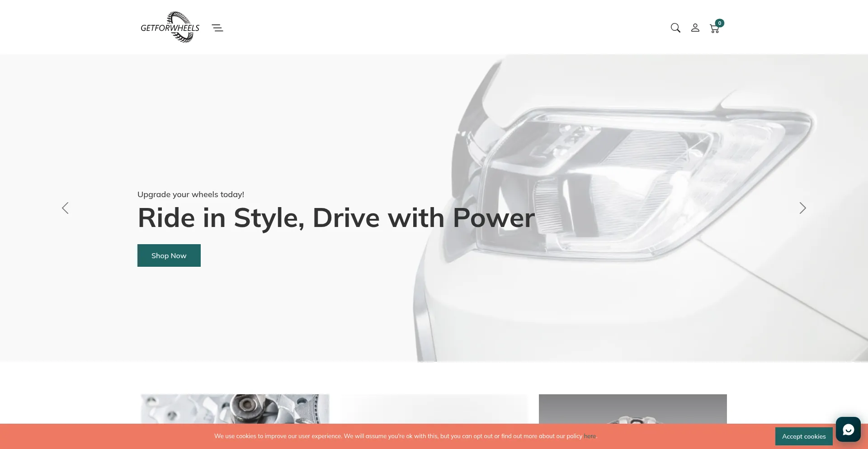Open the hamburger navigation menu
Image resolution: width=868 pixels, height=449 pixels.
[x=217, y=28]
